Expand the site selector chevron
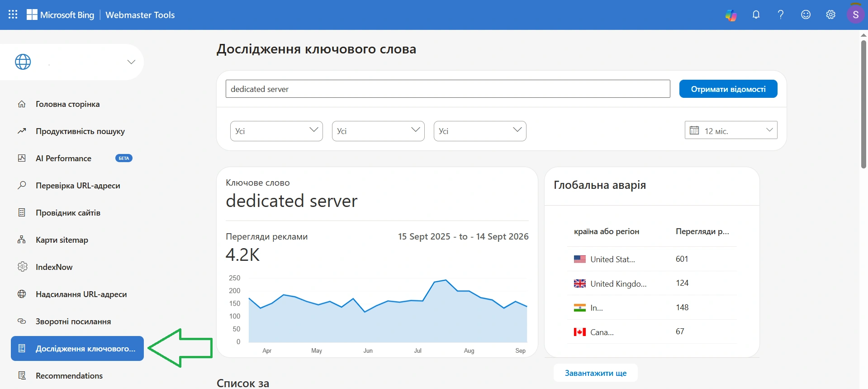Image resolution: width=868 pixels, height=389 pixels. click(x=131, y=62)
